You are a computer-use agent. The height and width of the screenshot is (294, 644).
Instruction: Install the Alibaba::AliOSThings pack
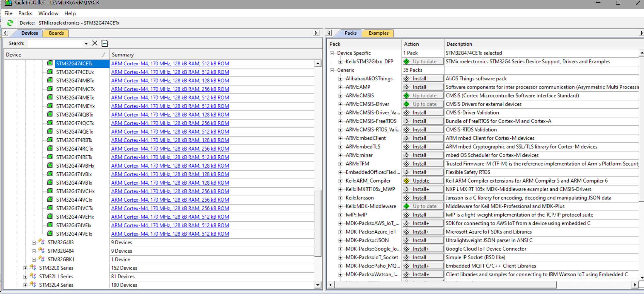(423, 79)
